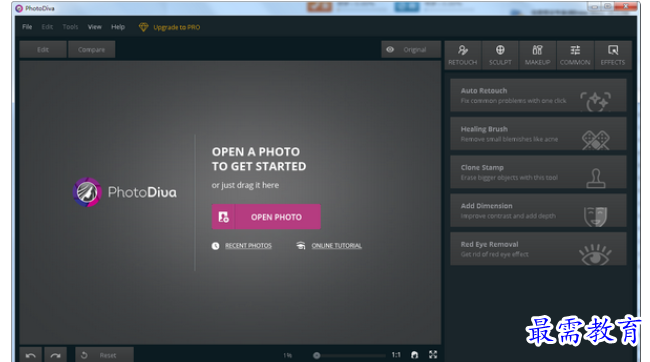Open the Tools menu
Screen dimensions: 650x362
pos(70,27)
